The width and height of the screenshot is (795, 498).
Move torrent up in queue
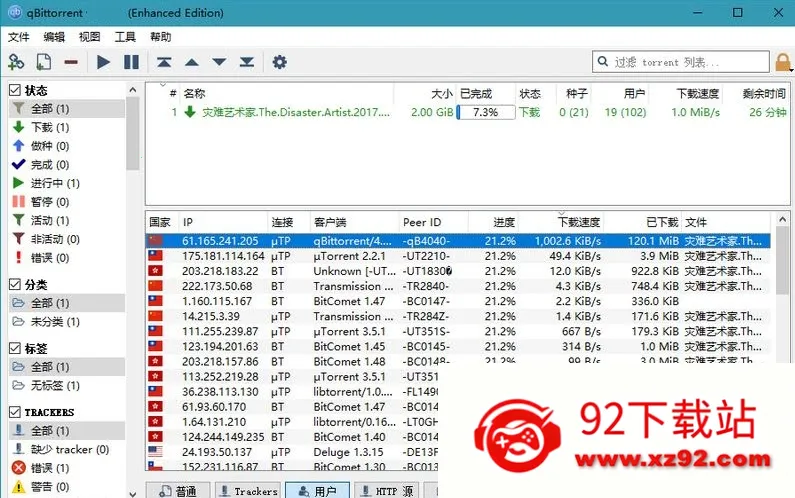click(192, 62)
